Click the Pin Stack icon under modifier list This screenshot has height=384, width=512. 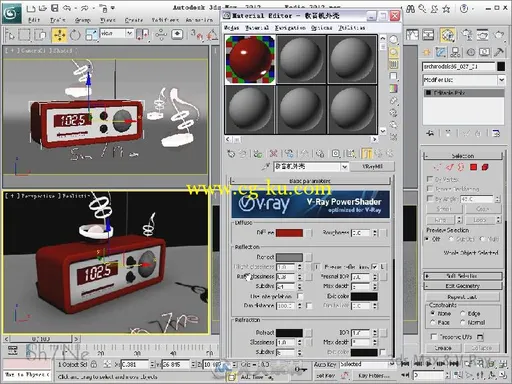(x=430, y=134)
